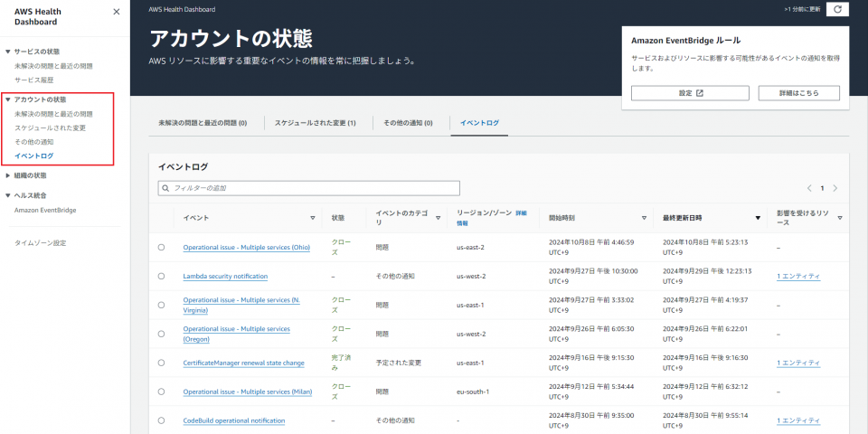Select radio for Operational issue (Ohio) row

[x=161, y=248]
